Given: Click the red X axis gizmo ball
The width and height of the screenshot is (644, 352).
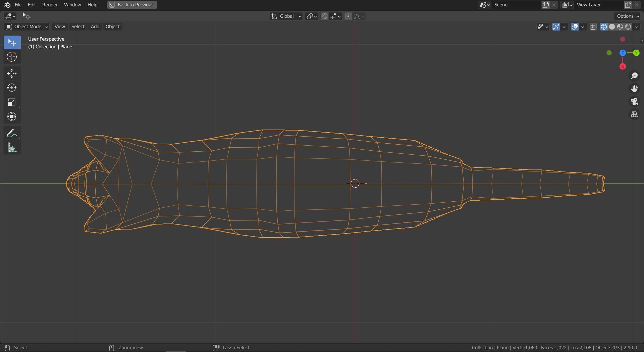Looking at the screenshot, I should (623, 66).
